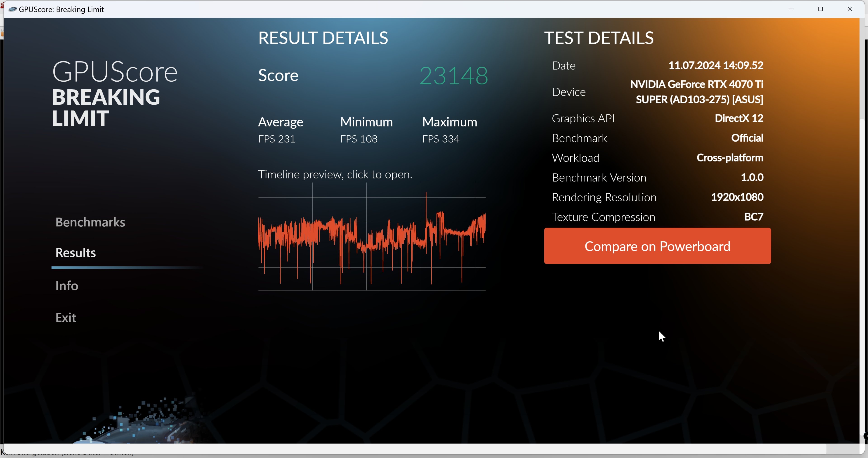This screenshot has width=868, height=458.
Task: Click the horizontal scrollbar at window bottom
Action: coord(415,449)
